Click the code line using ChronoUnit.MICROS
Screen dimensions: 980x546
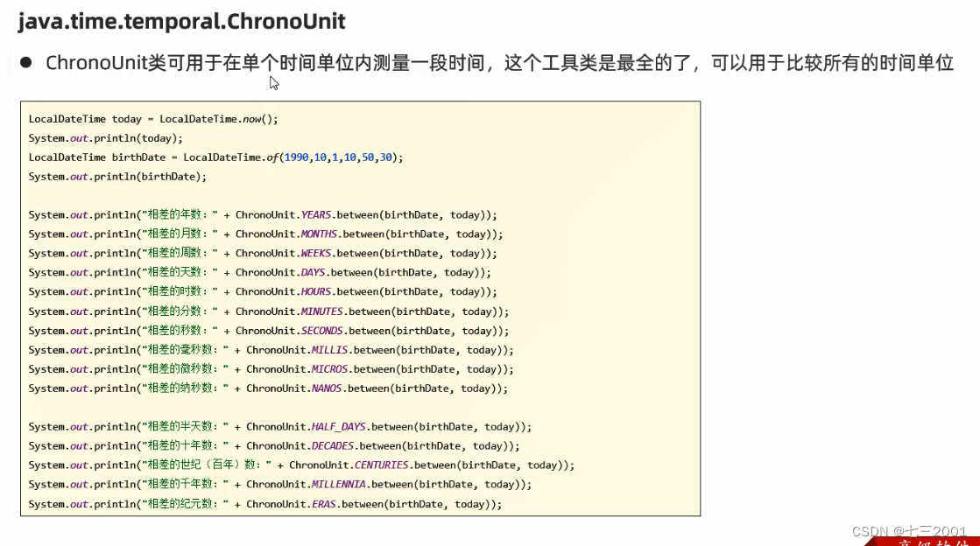click(x=271, y=370)
